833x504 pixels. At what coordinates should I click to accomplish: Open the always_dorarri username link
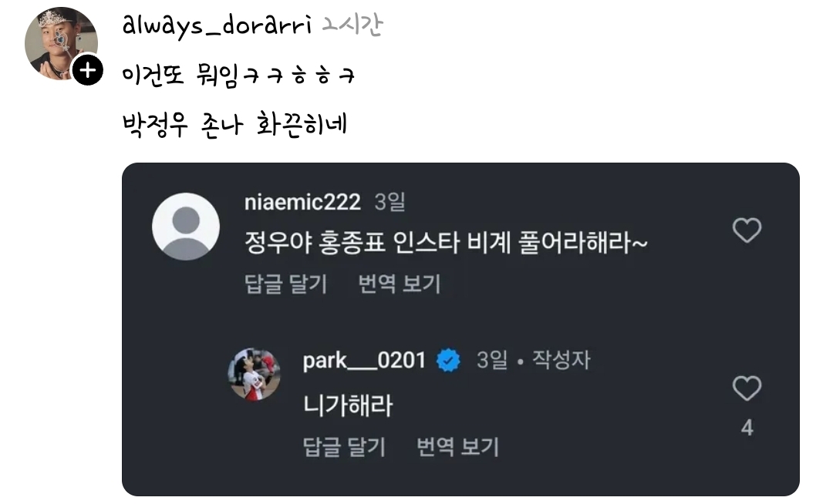tap(217, 25)
